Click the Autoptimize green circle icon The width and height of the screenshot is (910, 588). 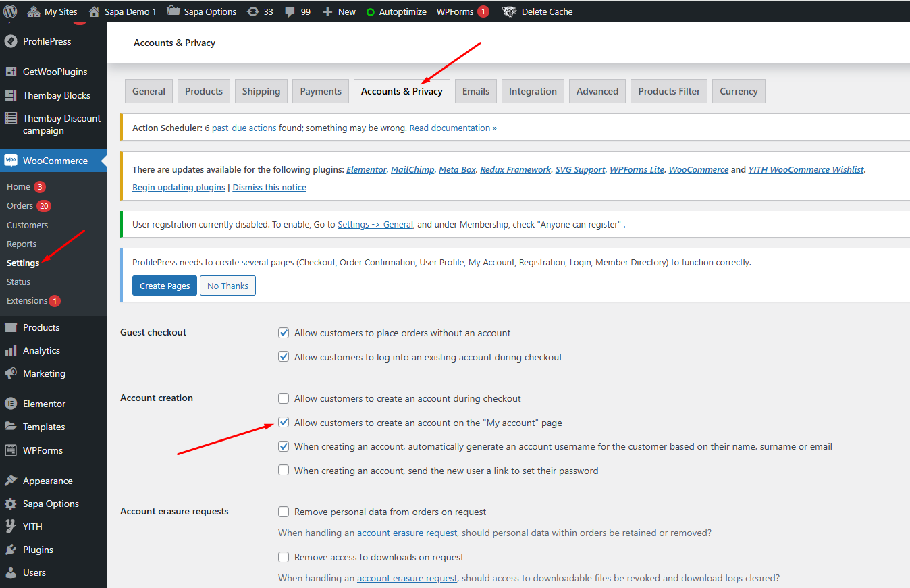(370, 12)
